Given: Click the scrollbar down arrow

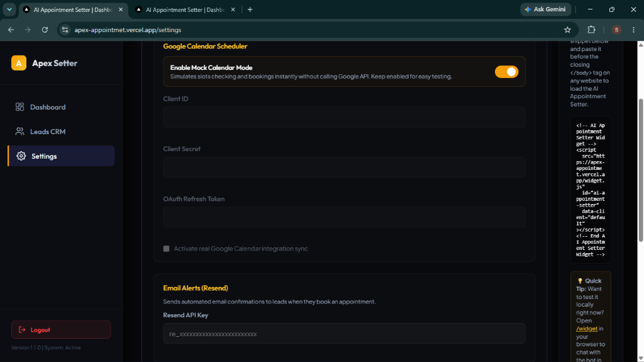Looking at the screenshot, I should click(x=641, y=358).
